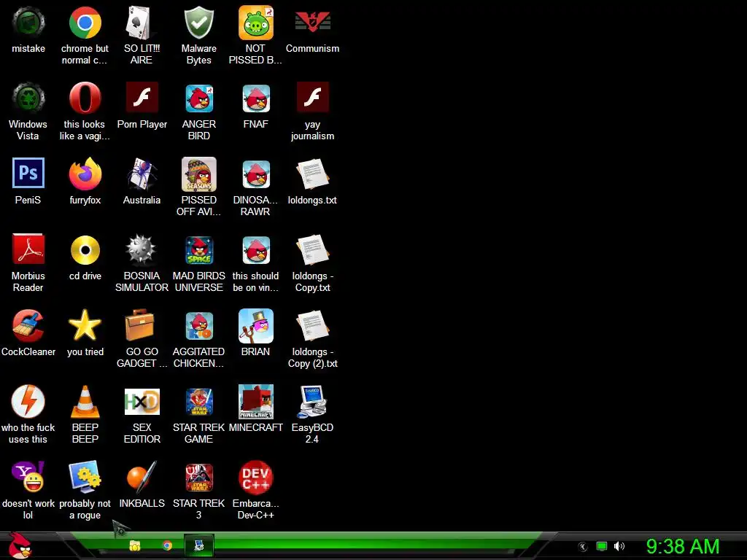Select the 'GO GO GADGET ...' briefcase icon
The height and width of the screenshot is (560, 747).
click(x=139, y=324)
